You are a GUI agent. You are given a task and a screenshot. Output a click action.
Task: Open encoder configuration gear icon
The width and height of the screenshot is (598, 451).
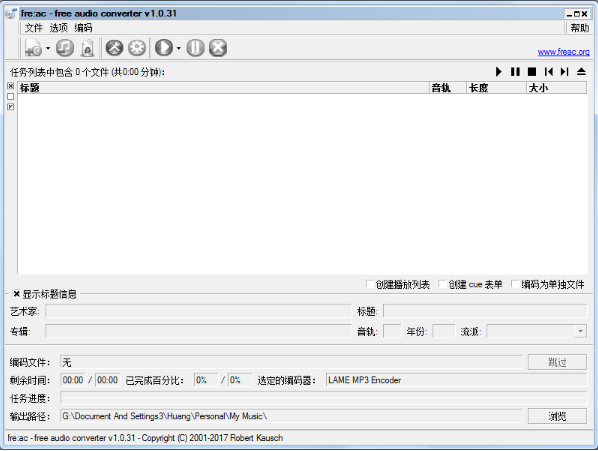point(137,48)
